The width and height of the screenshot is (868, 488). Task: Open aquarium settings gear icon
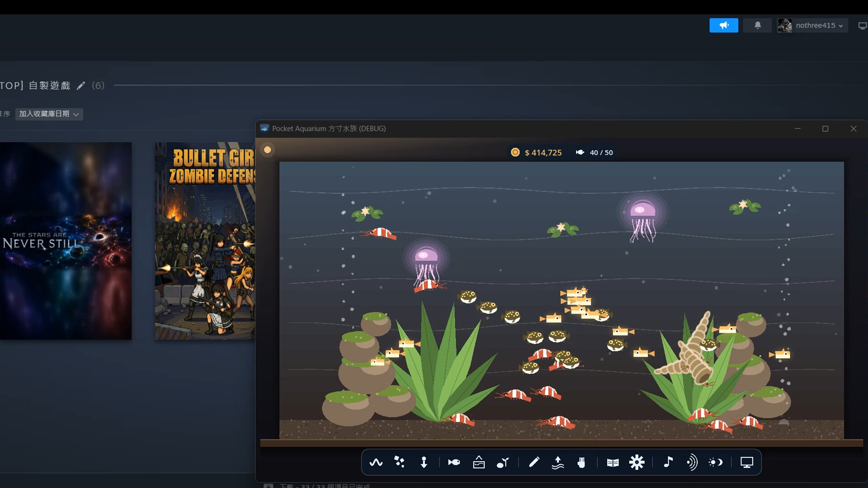[x=637, y=462]
